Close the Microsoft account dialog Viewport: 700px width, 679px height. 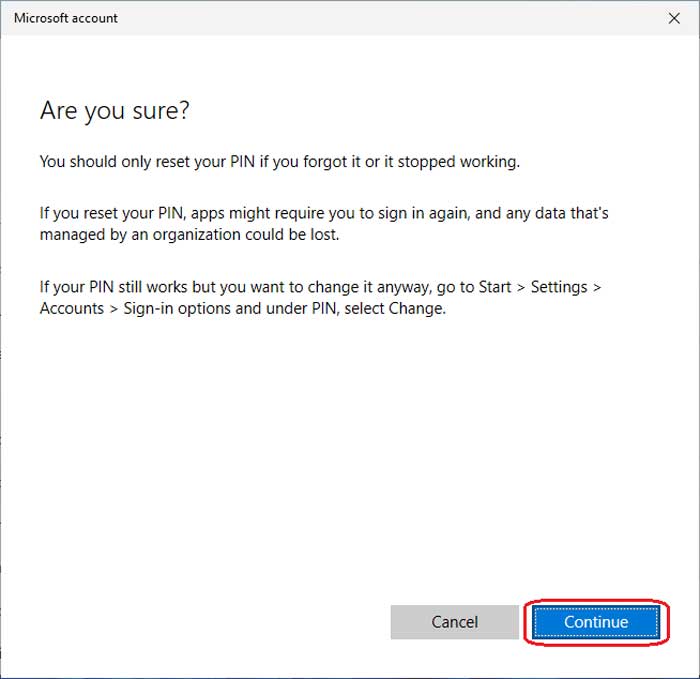pos(674,18)
